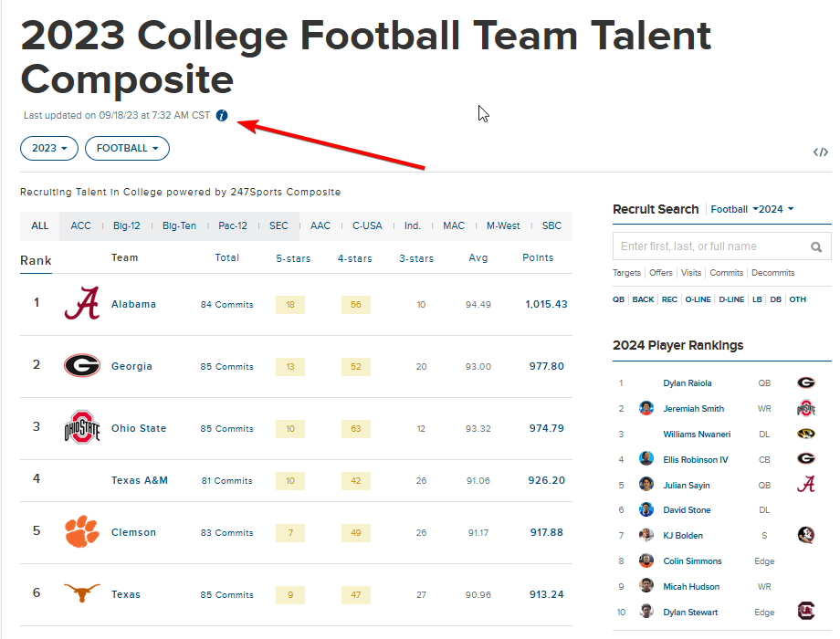Open Jeremiah Smith's player thumbnail
The height and width of the screenshot is (639, 840).
pos(646,409)
